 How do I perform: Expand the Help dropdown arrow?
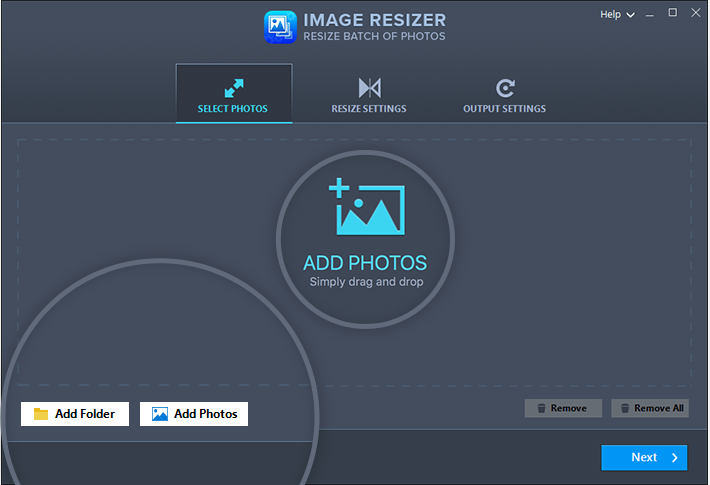pos(630,15)
